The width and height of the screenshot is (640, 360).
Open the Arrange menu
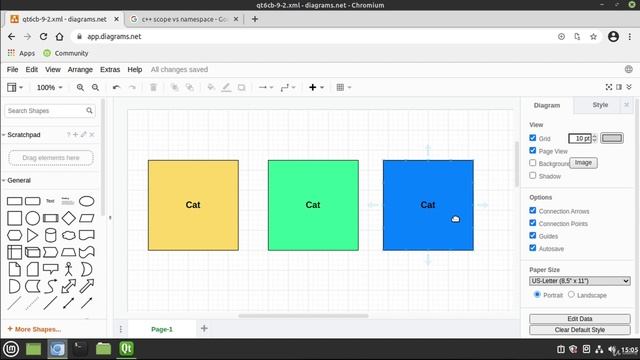point(80,69)
